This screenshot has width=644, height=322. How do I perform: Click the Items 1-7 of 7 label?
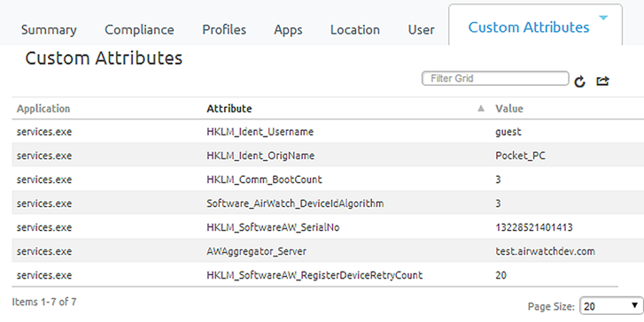click(x=44, y=302)
